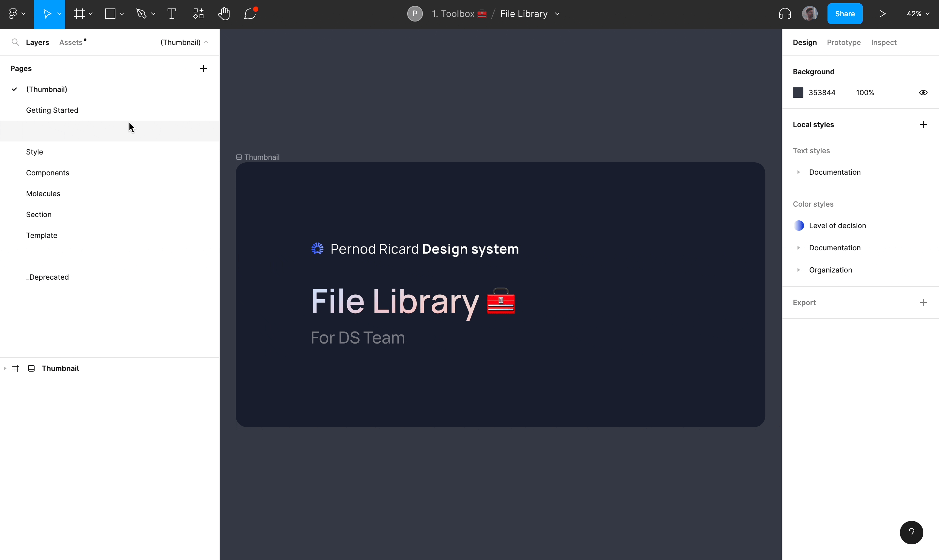The width and height of the screenshot is (939, 560).
Task: Toggle page background visibility eye
Action: click(923, 93)
